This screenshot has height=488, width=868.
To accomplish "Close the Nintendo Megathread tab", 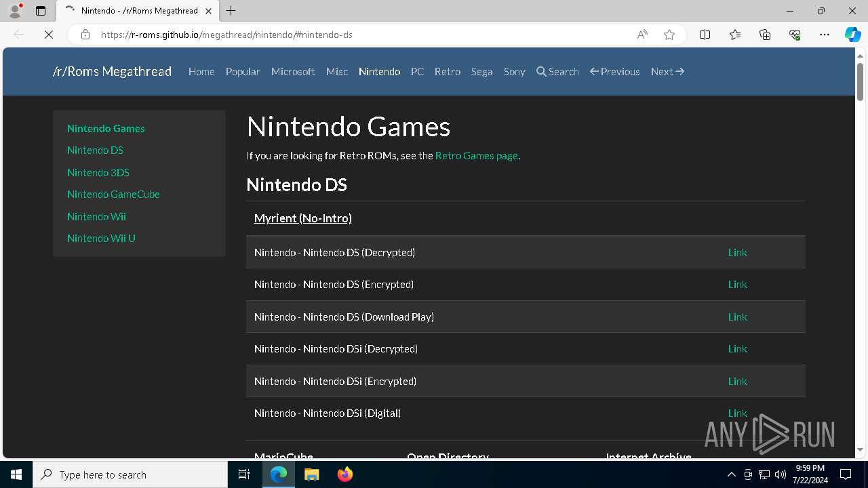I will point(209,11).
